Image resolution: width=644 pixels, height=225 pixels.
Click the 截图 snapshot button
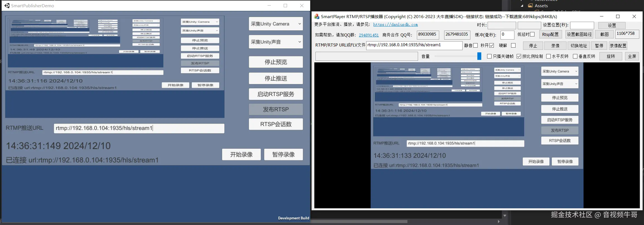coord(604,35)
